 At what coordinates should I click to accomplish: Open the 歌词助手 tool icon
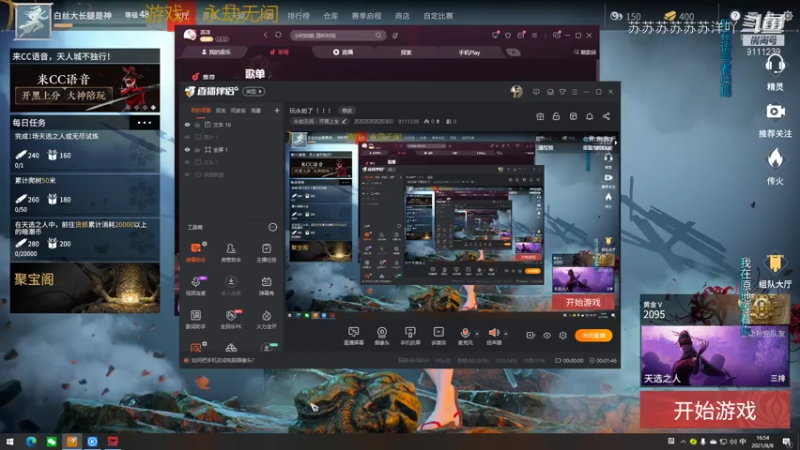coord(195,319)
